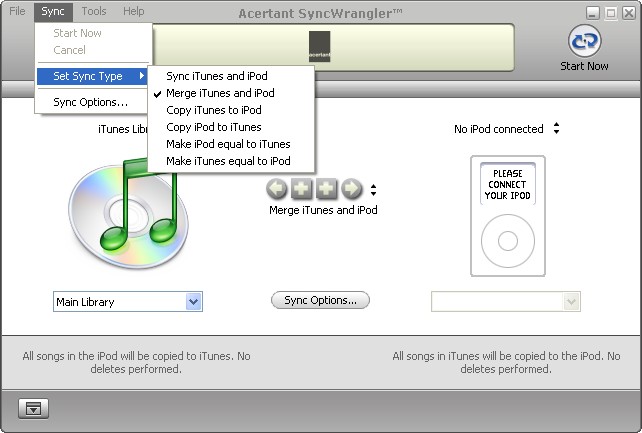Click the Acertant logo in banner
This screenshot has width=642, height=433.
[x=319, y=46]
